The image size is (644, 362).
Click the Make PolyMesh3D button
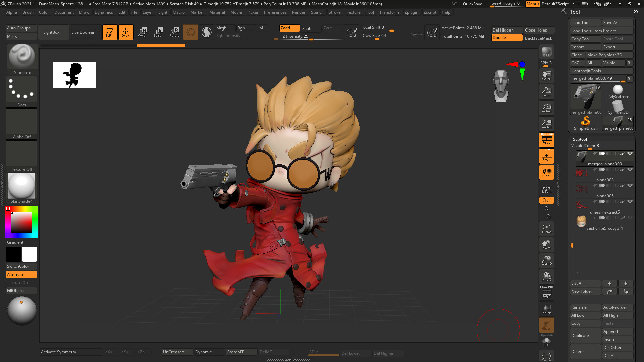(610, 55)
